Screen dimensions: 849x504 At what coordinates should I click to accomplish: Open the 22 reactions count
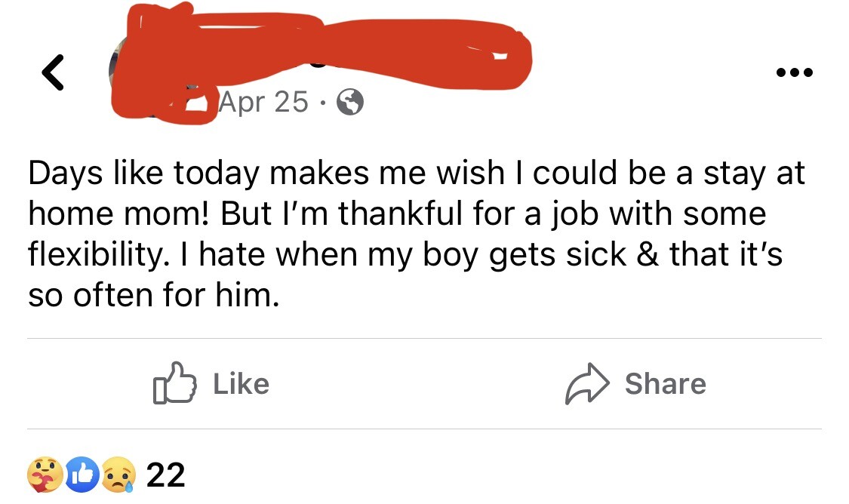[x=165, y=475]
